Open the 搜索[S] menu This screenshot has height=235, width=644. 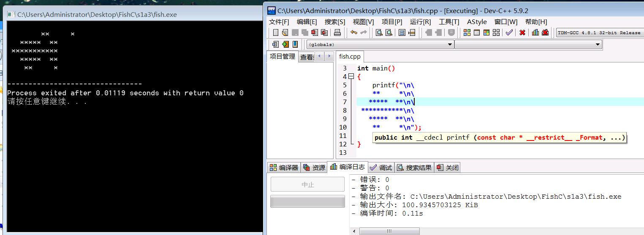pyautogui.click(x=335, y=22)
